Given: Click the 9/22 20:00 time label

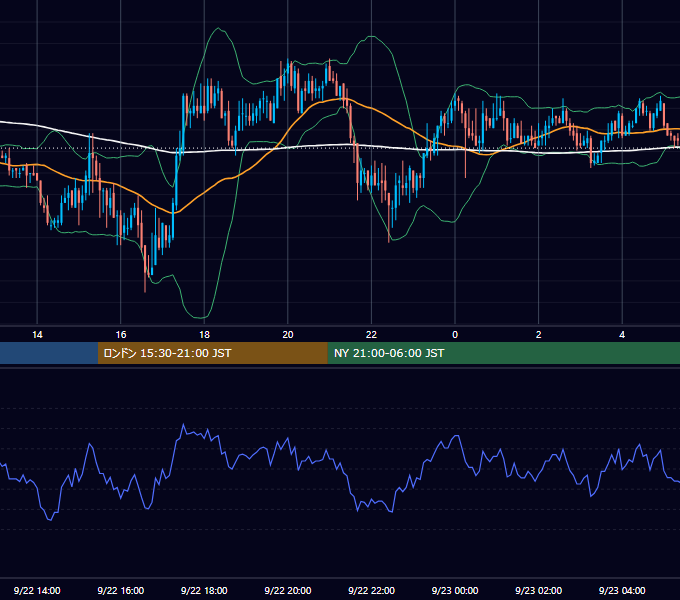Looking at the screenshot, I should [288, 590].
